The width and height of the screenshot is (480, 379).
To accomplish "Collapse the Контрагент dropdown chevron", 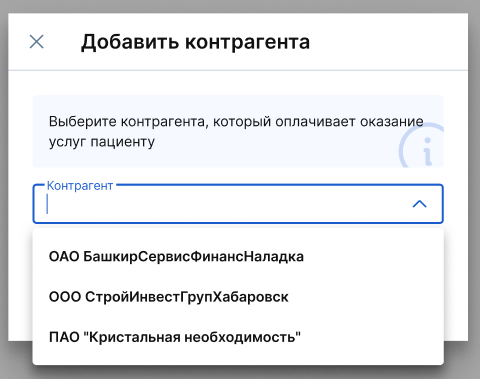I will point(420,204).
